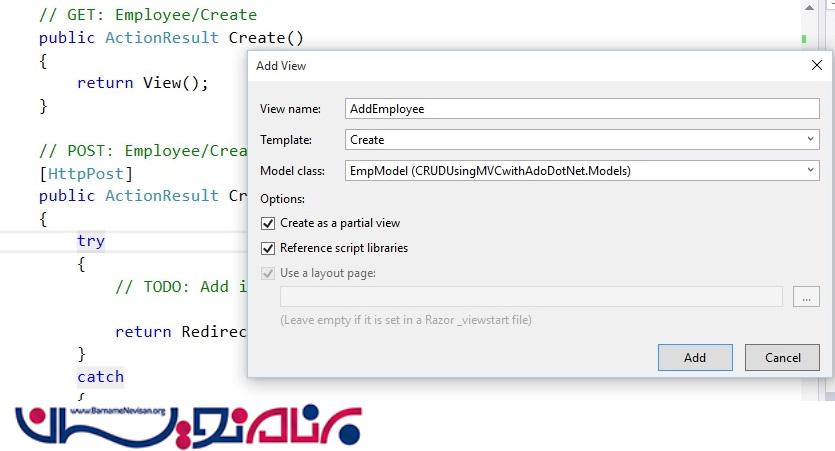Click the return View(); statement
This screenshot has width=835, height=451.
[x=142, y=83]
